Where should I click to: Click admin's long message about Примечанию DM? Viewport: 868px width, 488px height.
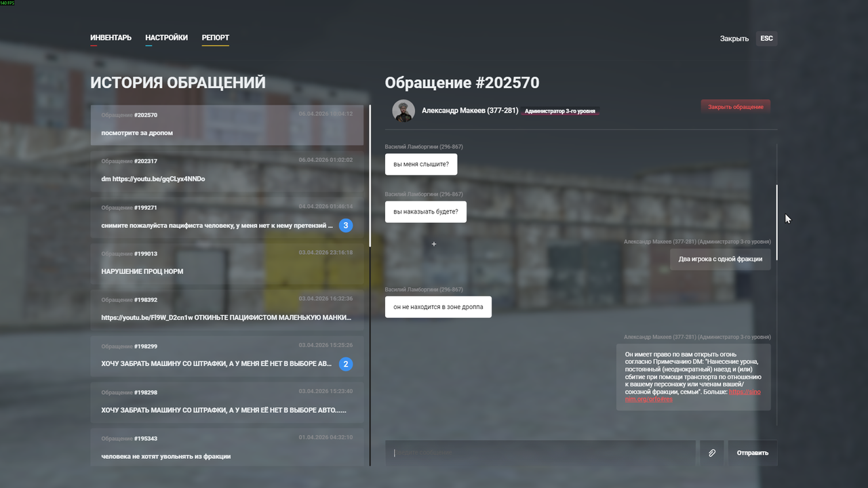coord(694,378)
